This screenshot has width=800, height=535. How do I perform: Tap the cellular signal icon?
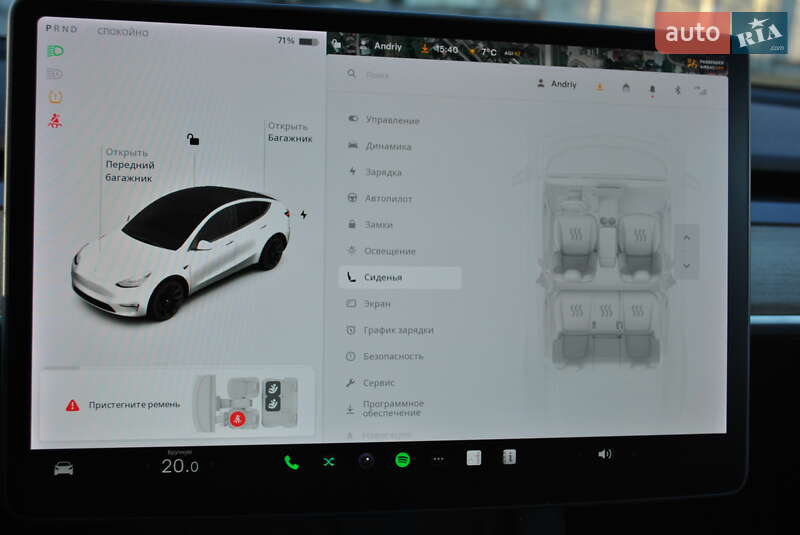coord(701,91)
